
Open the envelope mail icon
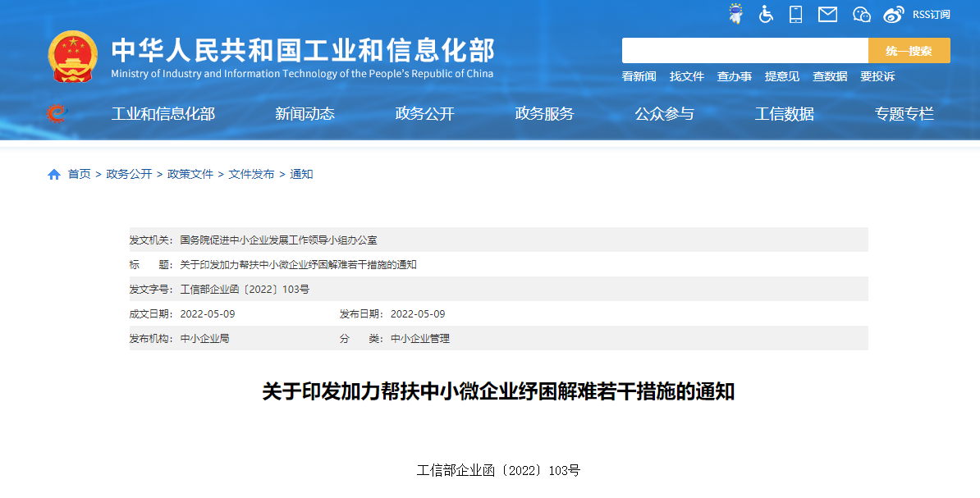click(827, 14)
